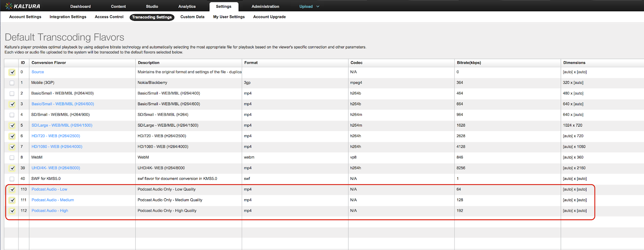Select the Mobile (3GP) flavor name

pos(43,83)
